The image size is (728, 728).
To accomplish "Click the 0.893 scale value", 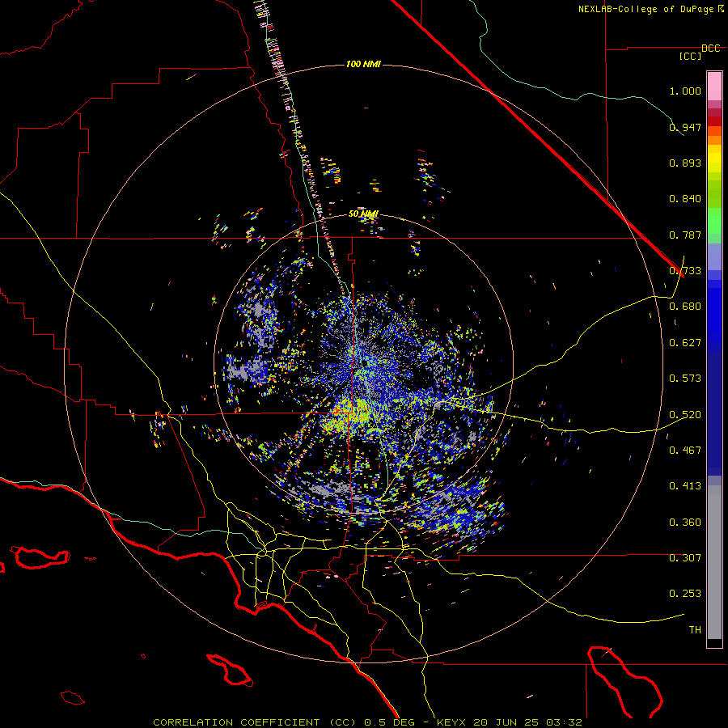I will point(685,163).
